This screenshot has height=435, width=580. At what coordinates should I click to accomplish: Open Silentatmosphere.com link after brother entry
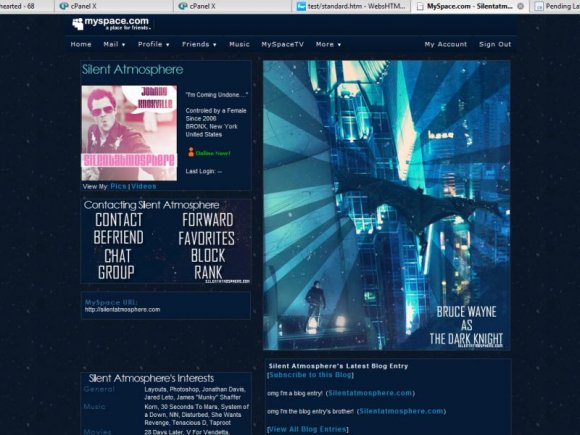401,411
